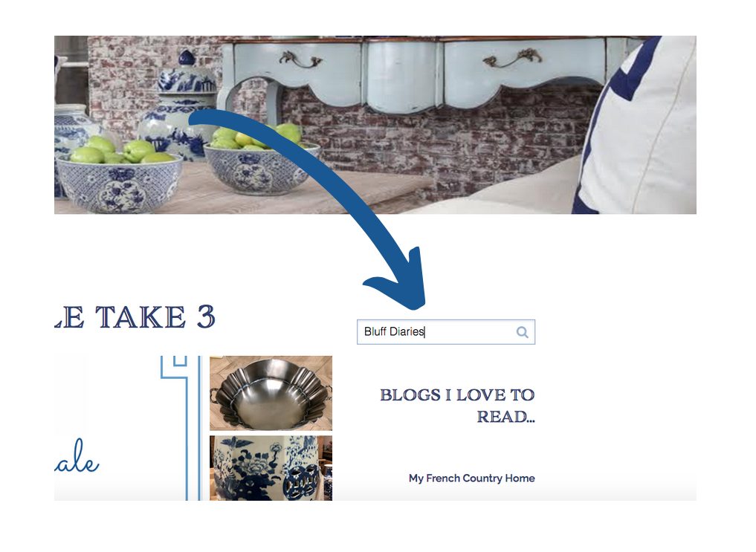Click into the Bluff Diaries search field

pyautogui.click(x=445, y=332)
